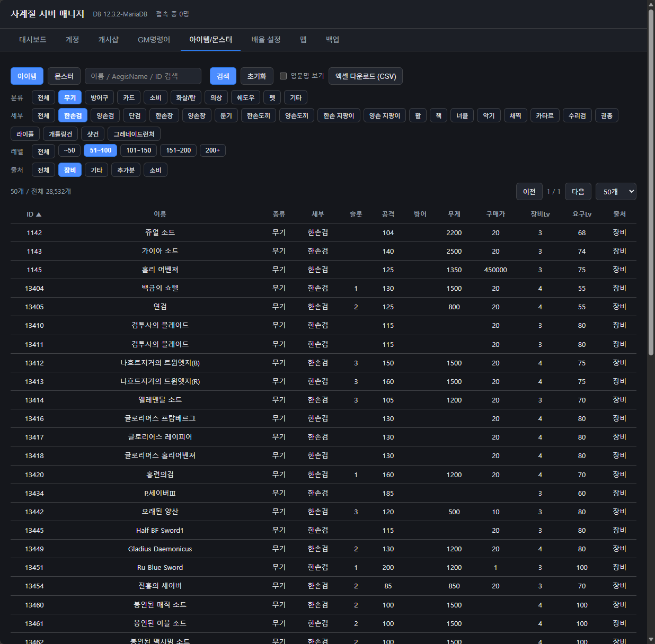The width and height of the screenshot is (655, 644).
Task: Click the 검색 search button
Action: point(223,76)
